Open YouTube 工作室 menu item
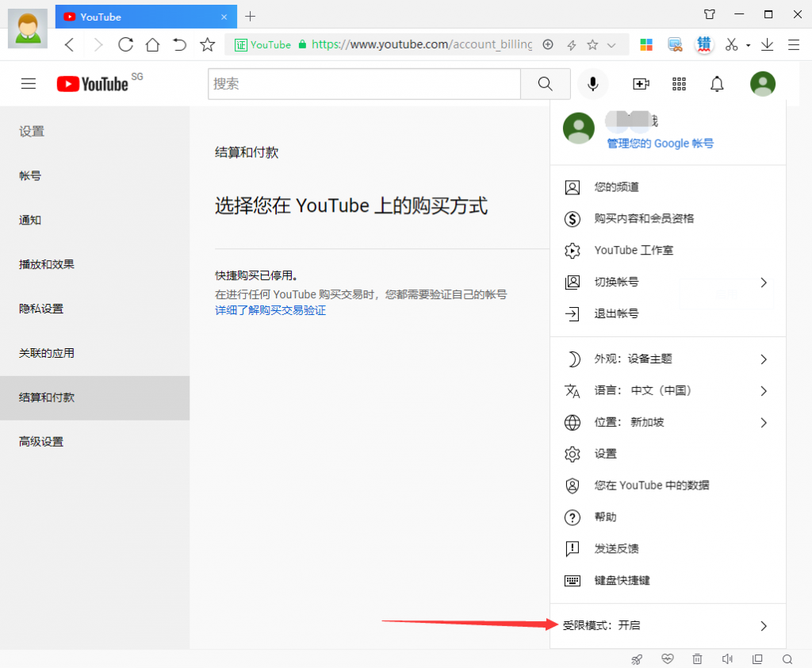The image size is (812, 668). pos(668,251)
